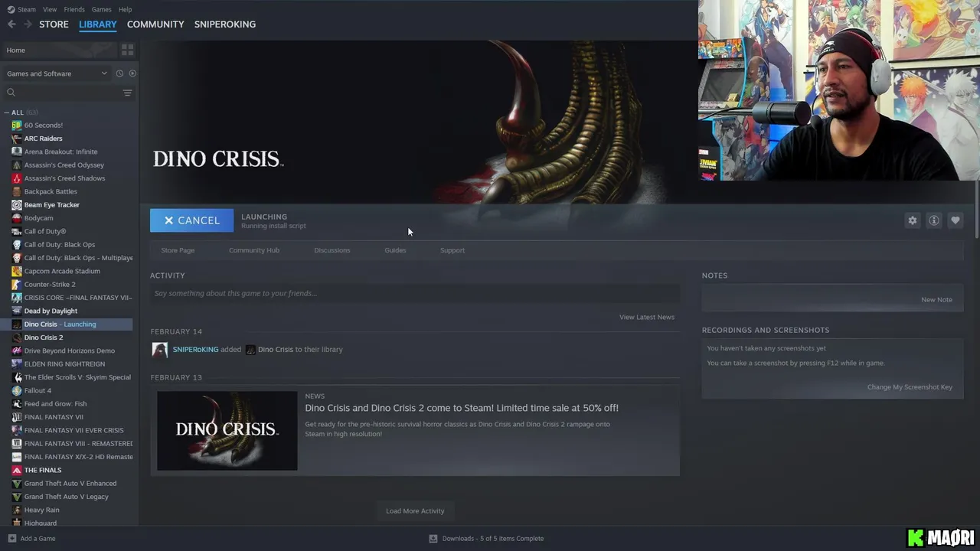Open the View menu

click(50, 9)
